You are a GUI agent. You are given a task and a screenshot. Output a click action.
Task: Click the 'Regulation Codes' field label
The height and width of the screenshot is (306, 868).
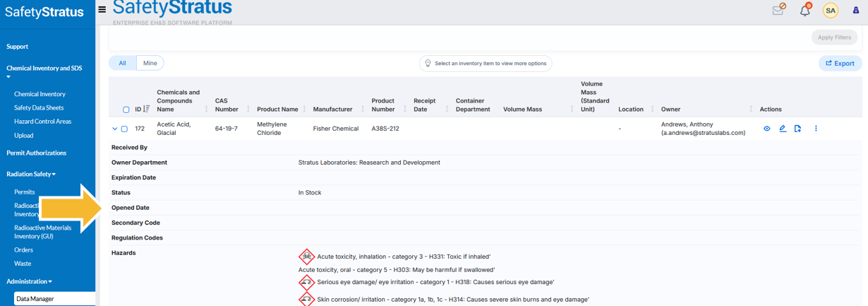pyautogui.click(x=137, y=237)
